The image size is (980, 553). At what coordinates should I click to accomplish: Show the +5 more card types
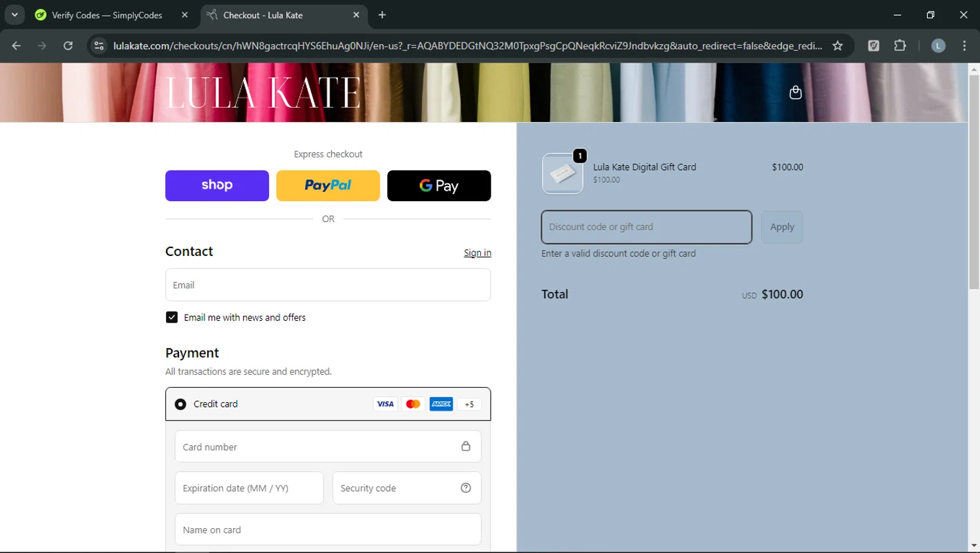[x=469, y=404]
